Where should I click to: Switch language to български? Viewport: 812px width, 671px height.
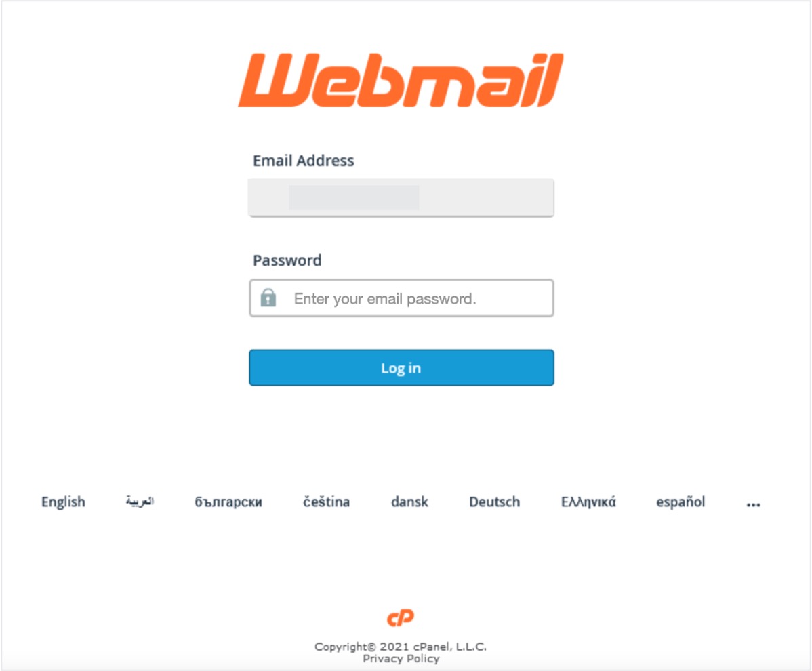click(x=228, y=502)
